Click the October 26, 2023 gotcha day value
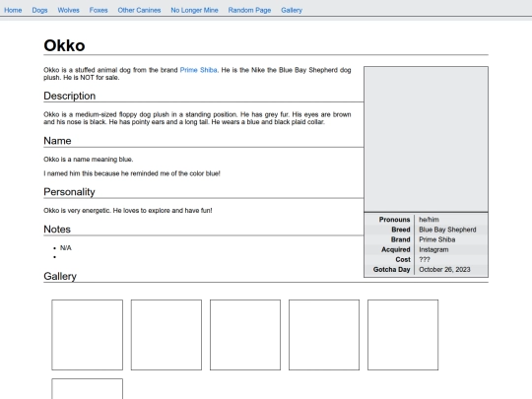 click(444, 269)
